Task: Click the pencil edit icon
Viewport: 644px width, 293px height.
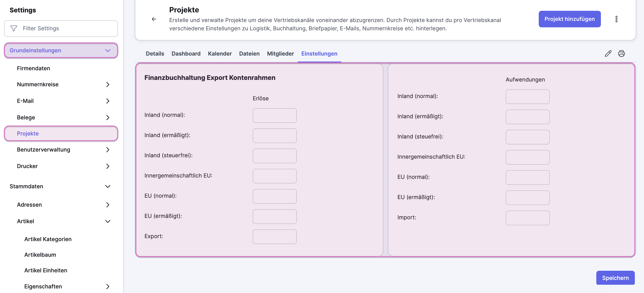Action: pos(608,54)
